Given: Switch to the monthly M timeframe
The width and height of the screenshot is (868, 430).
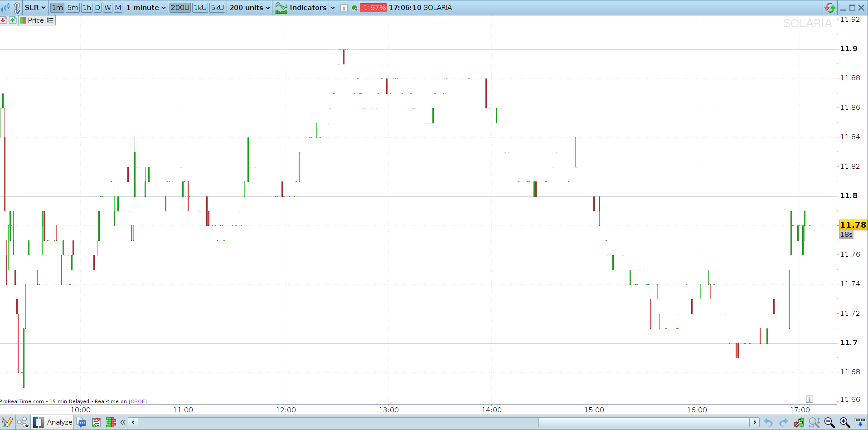Looking at the screenshot, I should pyautogui.click(x=118, y=8).
